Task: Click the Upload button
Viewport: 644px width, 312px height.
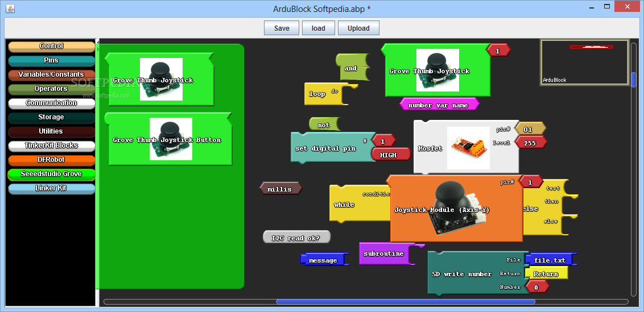Action: (358, 28)
